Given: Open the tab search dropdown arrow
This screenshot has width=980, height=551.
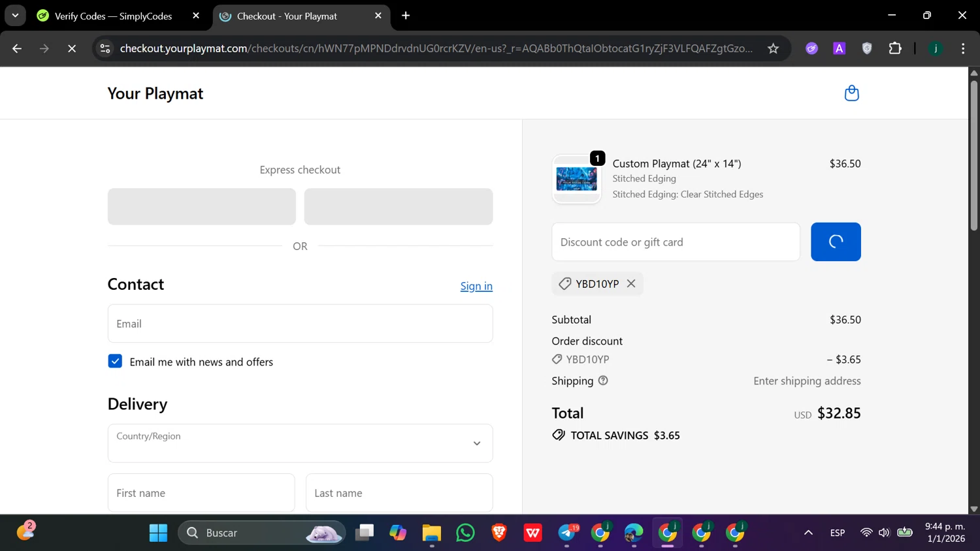Looking at the screenshot, I should click(x=15, y=16).
